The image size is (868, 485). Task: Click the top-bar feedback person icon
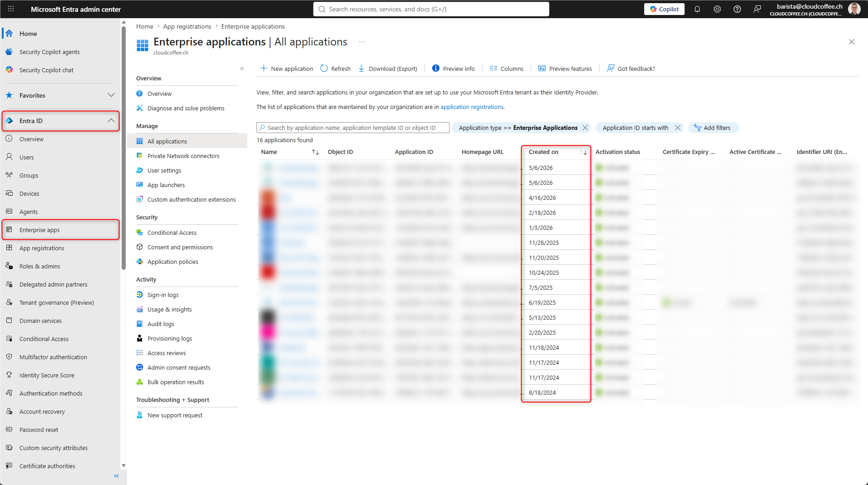(x=757, y=9)
